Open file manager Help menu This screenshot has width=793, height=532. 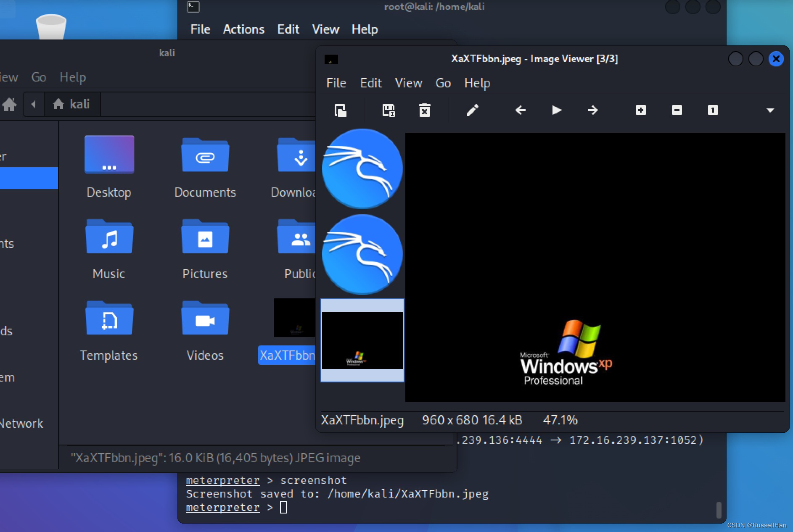click(x=73, y=77)
